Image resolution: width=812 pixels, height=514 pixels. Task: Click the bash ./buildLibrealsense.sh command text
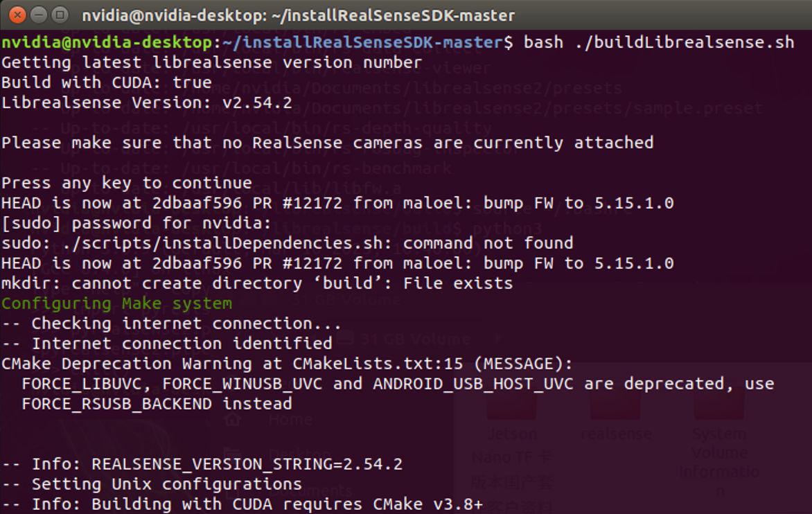click(658, 42)
